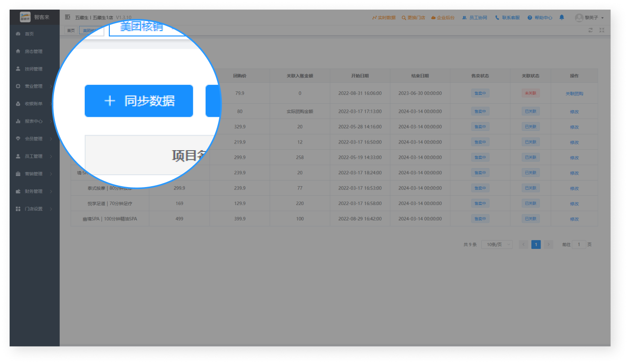628x364 pixels.
Task: Click the 门店设置 grid icon
Action: pos(18,209)
